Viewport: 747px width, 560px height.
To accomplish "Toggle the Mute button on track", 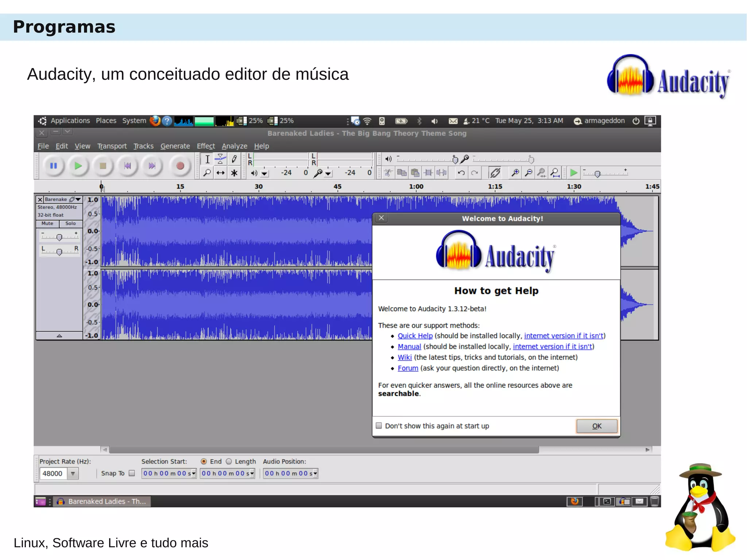I will pos(47,224).
